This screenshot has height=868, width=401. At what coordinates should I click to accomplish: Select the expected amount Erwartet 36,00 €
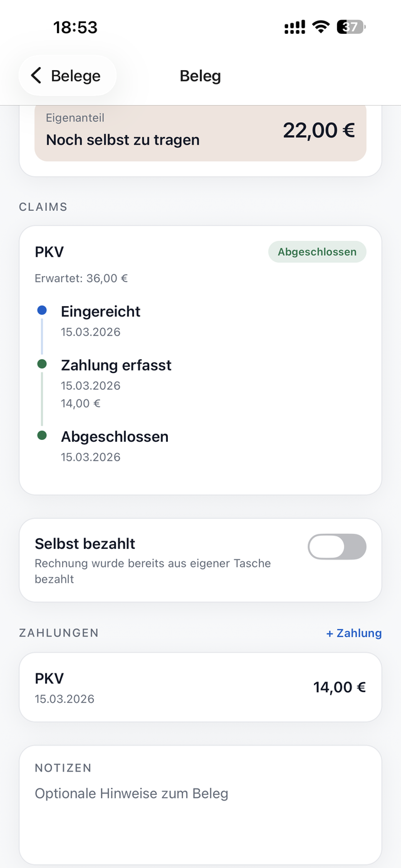click(x=81, y=278)
